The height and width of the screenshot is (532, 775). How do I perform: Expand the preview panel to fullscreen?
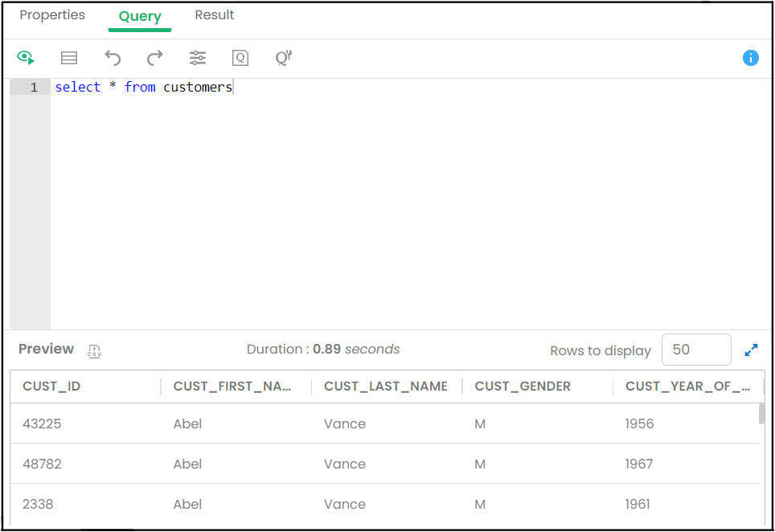point(751,350)
